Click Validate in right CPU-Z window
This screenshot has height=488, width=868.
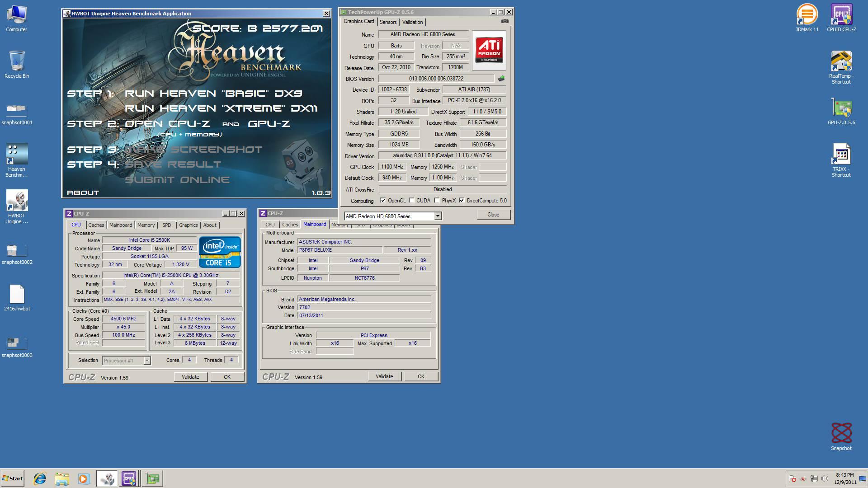(384, 376)
